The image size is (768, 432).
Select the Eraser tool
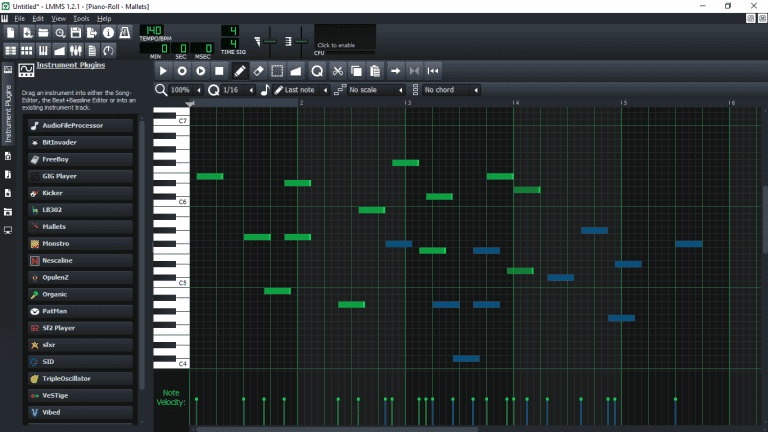(258, 71)
